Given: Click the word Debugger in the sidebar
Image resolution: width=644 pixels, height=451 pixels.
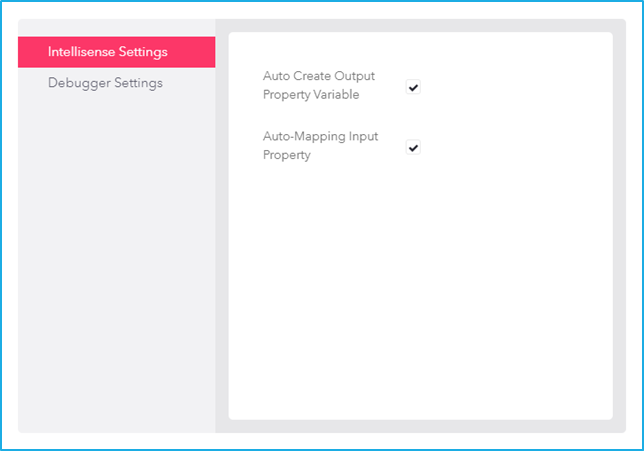Looking at the screenshot, I should click(x=79, y=83).
